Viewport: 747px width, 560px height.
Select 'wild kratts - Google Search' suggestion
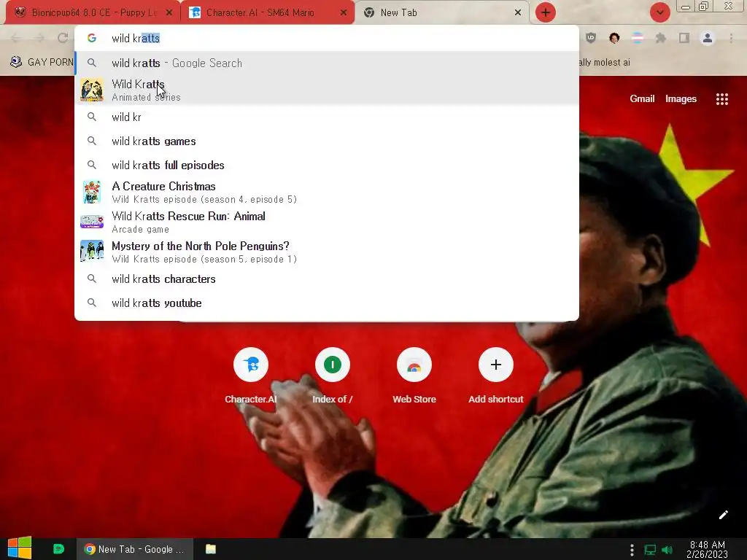(327, 63)
